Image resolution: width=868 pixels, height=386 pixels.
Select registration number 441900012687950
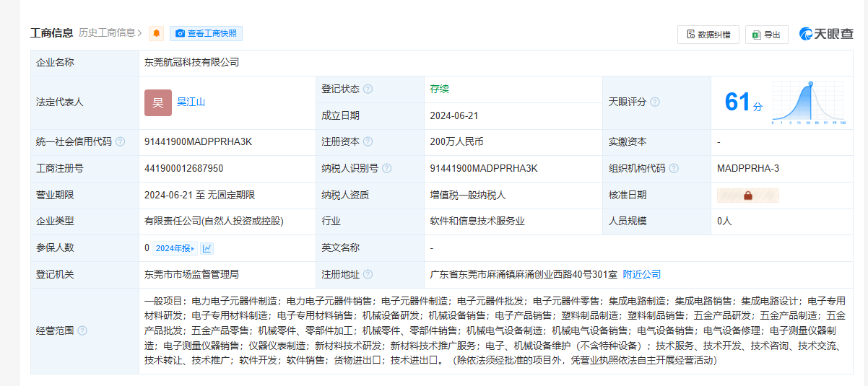tap(183, 169)
